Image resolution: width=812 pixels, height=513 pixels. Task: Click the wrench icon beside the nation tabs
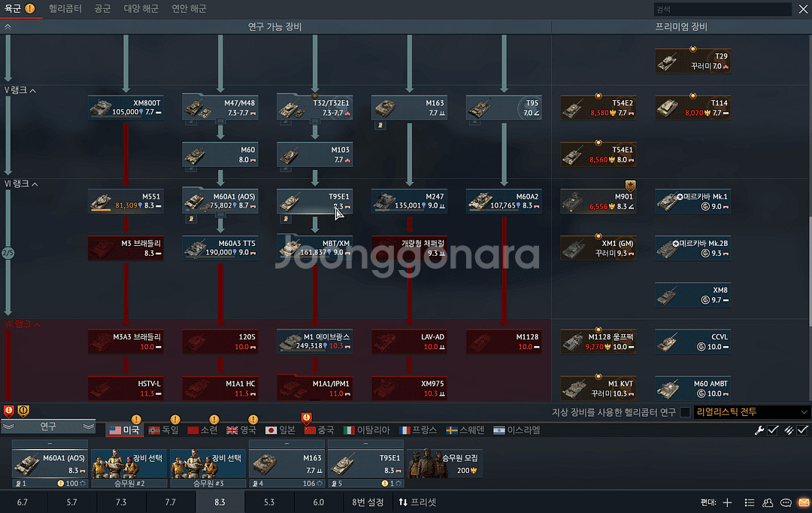pos(759,430)
